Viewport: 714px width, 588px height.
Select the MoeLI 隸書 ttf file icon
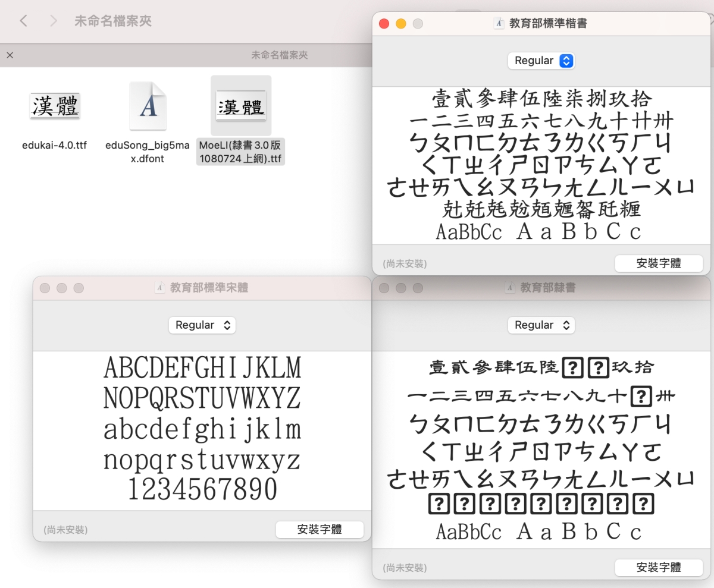click(x=241, y=107)
